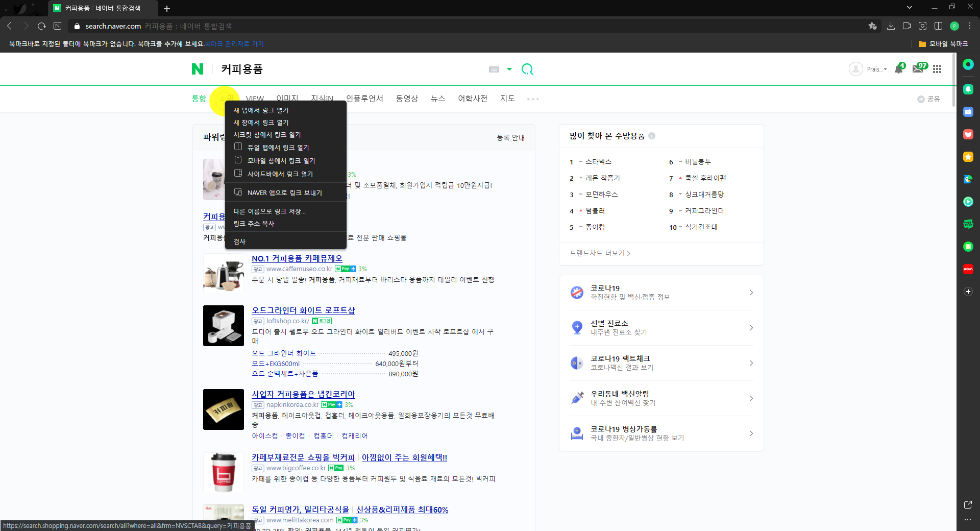Click ranked keyword '스타벅스'

coord(598,162)
